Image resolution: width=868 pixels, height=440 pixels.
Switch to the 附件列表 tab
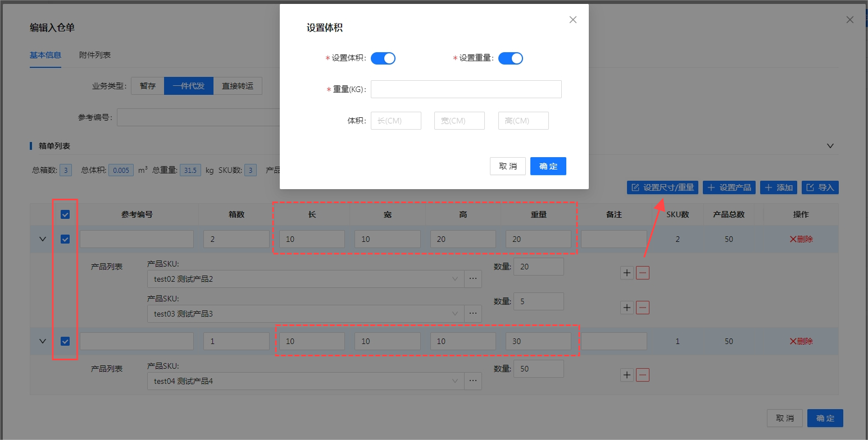coord(94,55)
